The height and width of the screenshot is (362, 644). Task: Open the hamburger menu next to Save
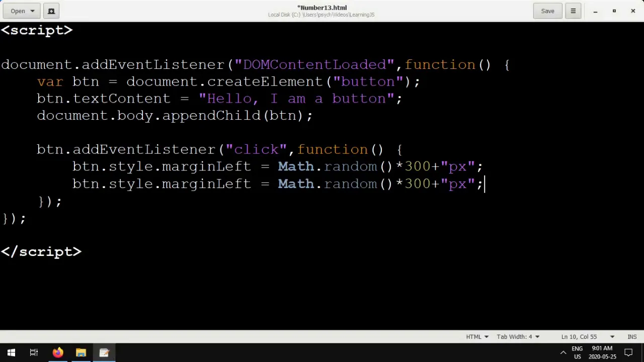point(573,11)
